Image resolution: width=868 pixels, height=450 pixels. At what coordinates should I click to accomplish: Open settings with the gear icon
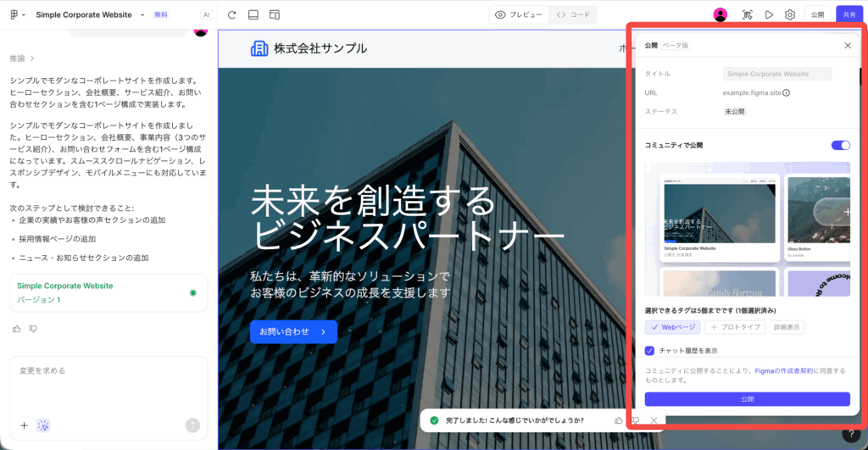pyautogui.click(x=790, y=15)
